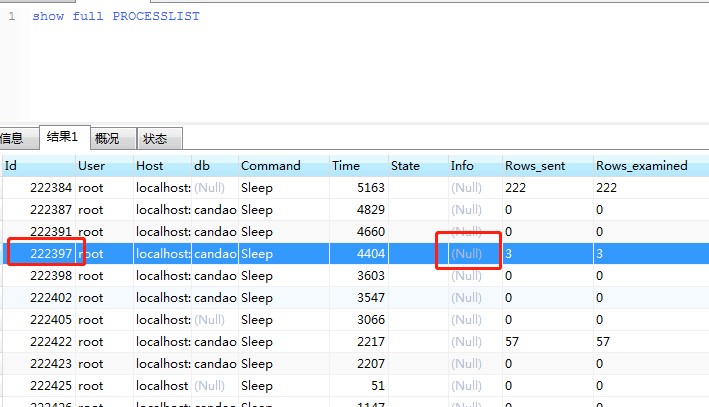Click the Host column header
This screenshot has height=407, width=709.
tap(161, 166)
